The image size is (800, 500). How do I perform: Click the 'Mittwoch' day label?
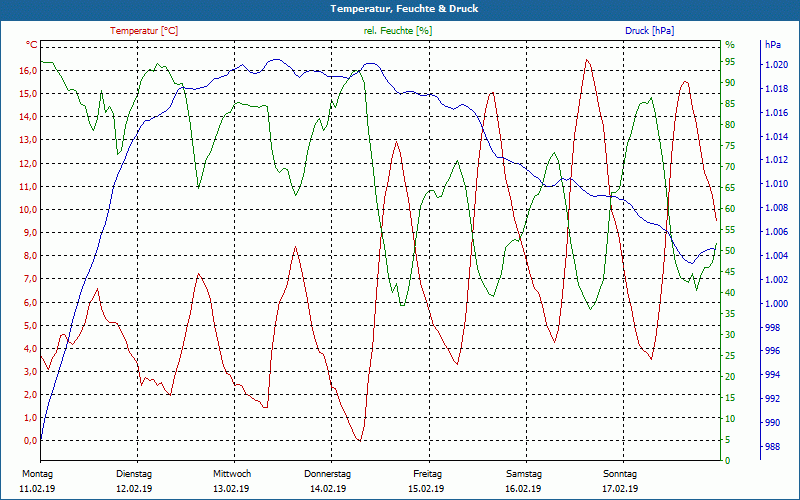click(x=232, y=474)
